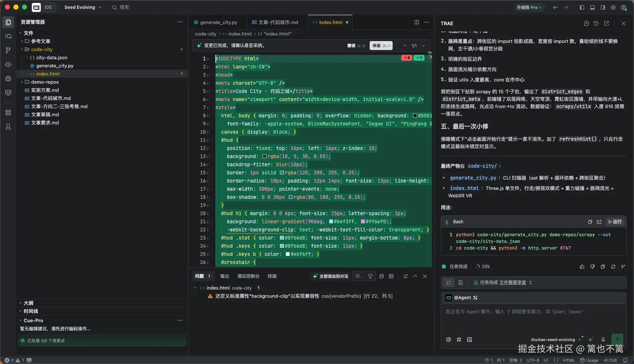The width and height of the screenshot is (634, 364).
Task: Give a thumbs down to the response
Action: coord(592,267)
